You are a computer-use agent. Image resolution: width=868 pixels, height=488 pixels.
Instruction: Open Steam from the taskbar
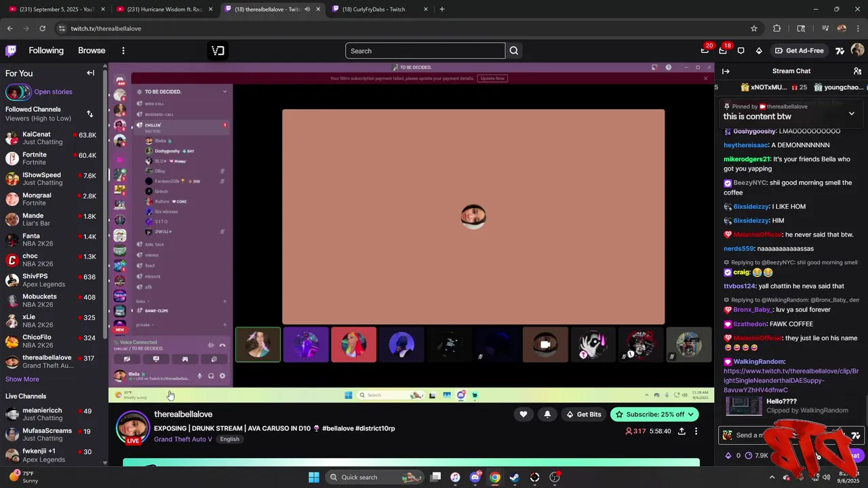(x=515, y=477)
